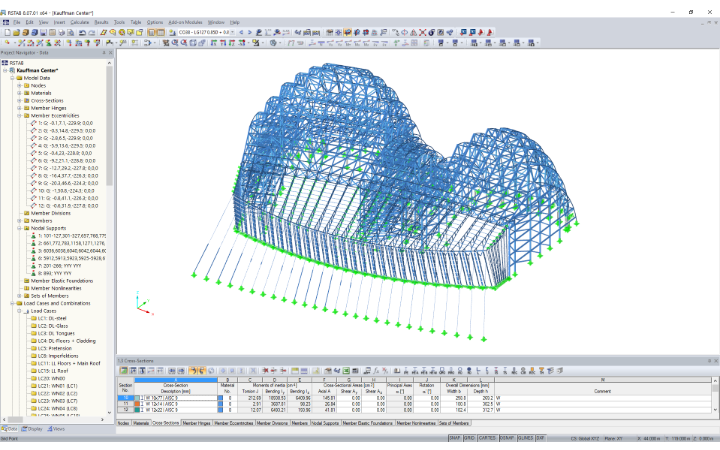Toggle DXF in the status bar
Image resolution: width=720 pixels, height=450 pixels.
pyautogui.click(x=540, y=439)
